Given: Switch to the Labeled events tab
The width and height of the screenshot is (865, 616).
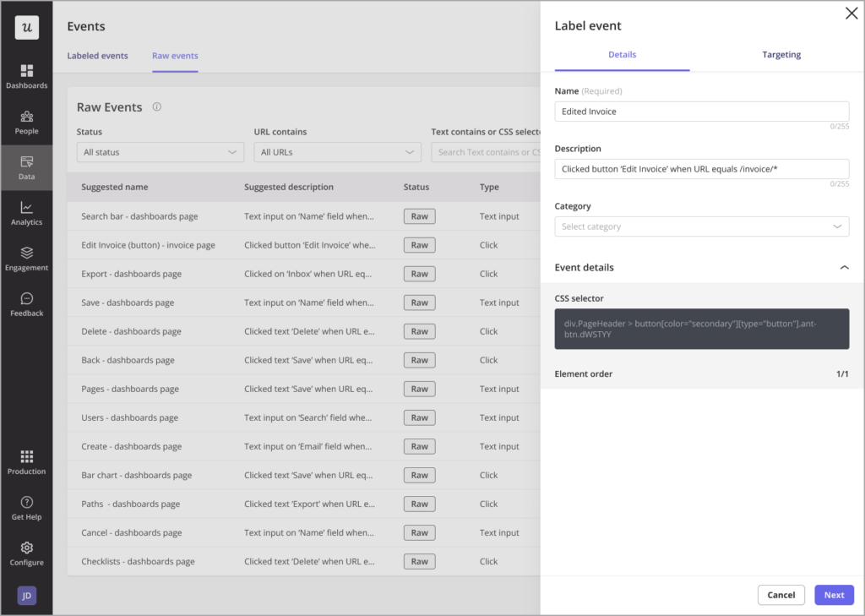Looking at the screenshot, I should (97, 56).
